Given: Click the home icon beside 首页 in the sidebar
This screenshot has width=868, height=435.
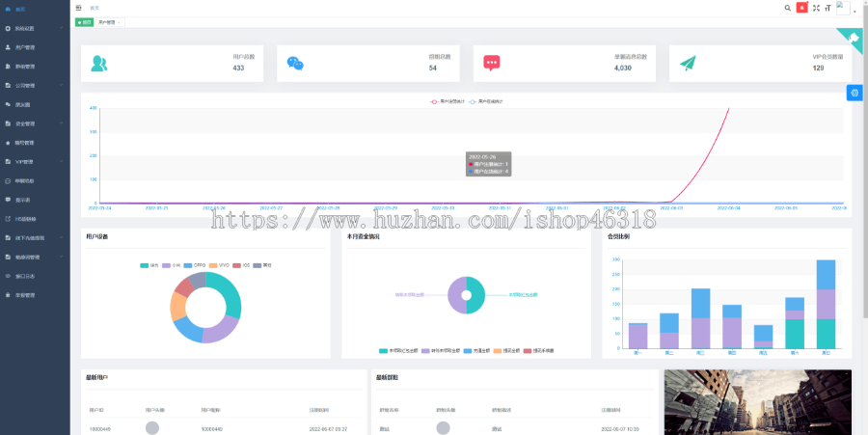Looking at the screenshot, I should click(8, 10).
